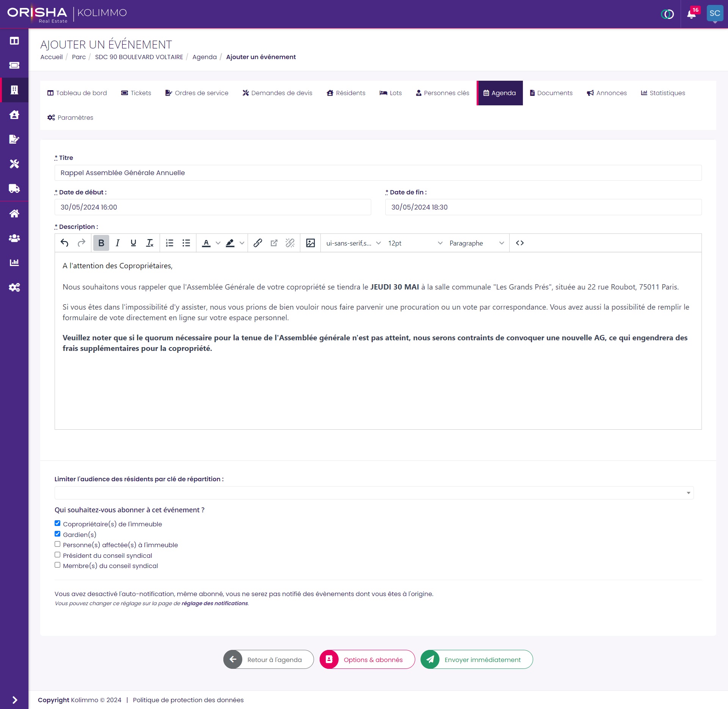This screenshot has width=728, height=709.
Task: Open the source code view
Action: pos(520,243)
